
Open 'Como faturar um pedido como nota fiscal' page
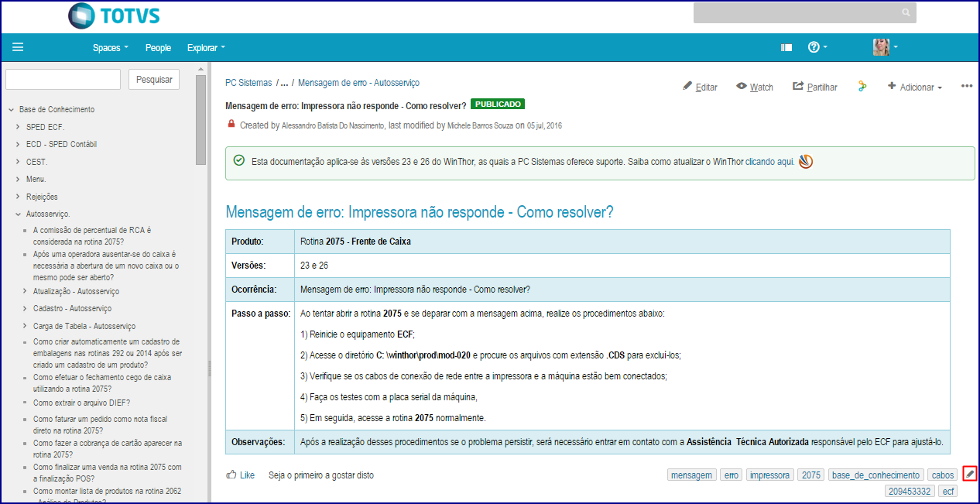tap(100, 424)
